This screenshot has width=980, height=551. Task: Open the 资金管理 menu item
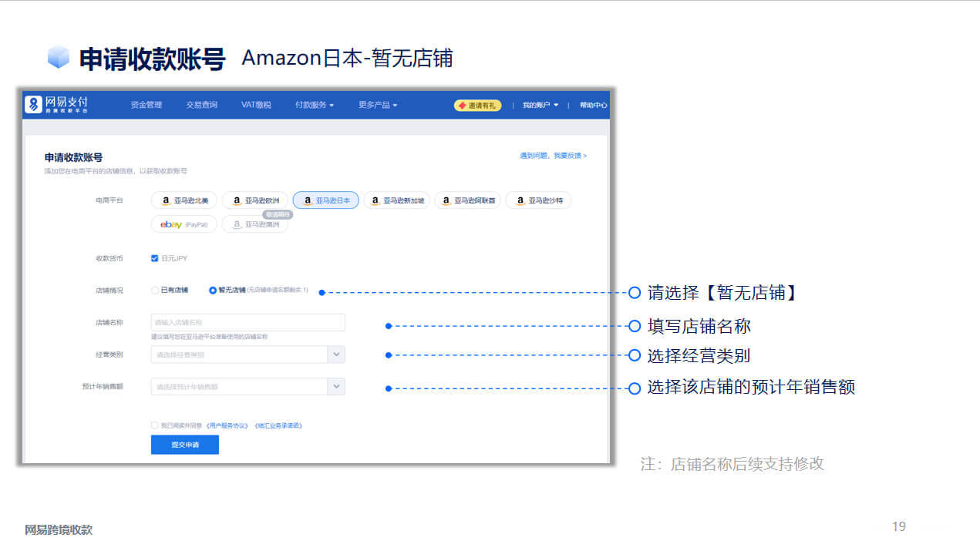coord(146,105)
